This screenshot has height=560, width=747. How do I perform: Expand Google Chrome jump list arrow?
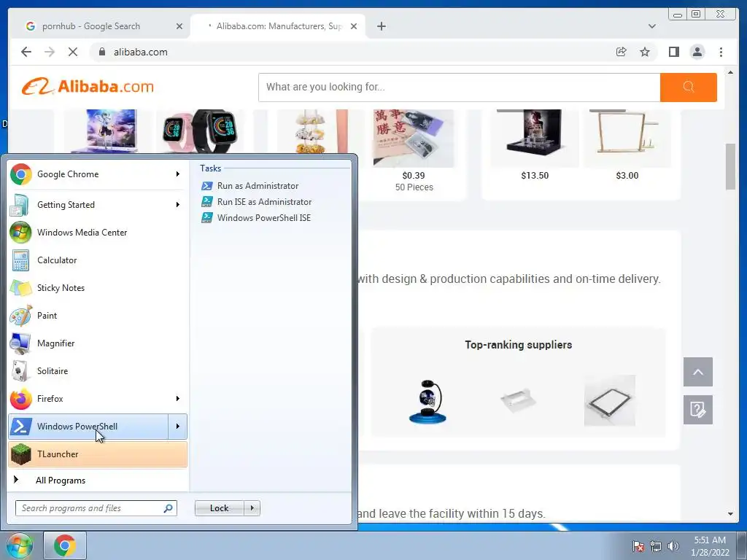178,174
